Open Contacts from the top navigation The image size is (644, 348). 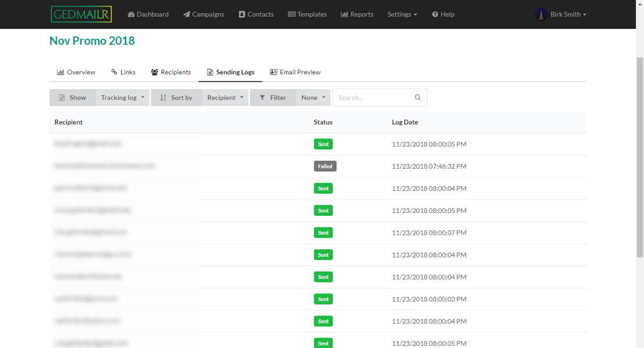coord(256,14)
